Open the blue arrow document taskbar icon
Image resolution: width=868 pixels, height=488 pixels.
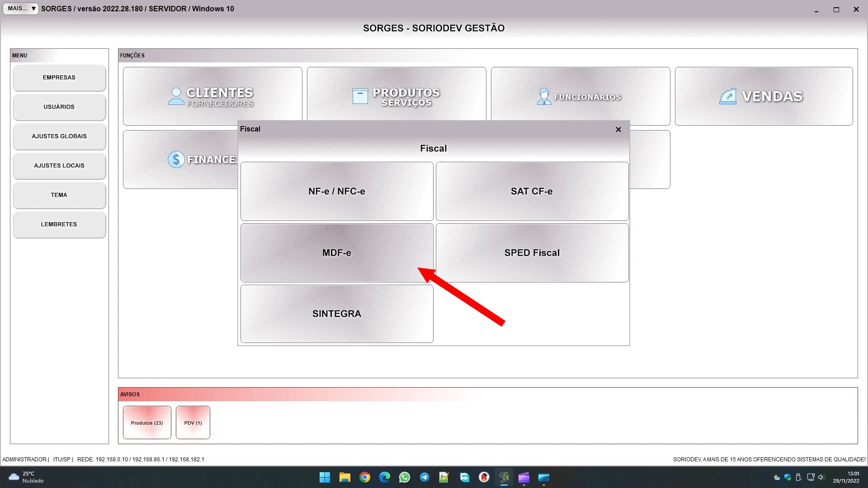(x=464, y=478)
